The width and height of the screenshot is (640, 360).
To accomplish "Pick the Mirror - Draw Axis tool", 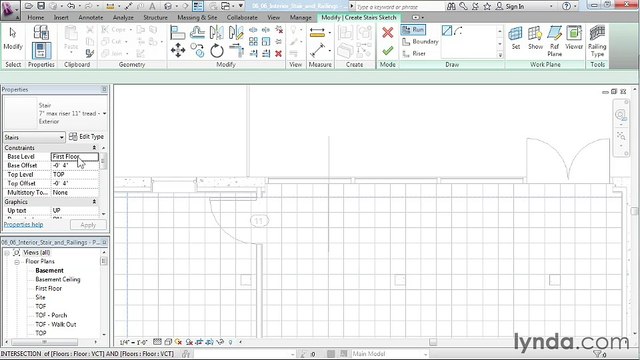I will [236, 33].
